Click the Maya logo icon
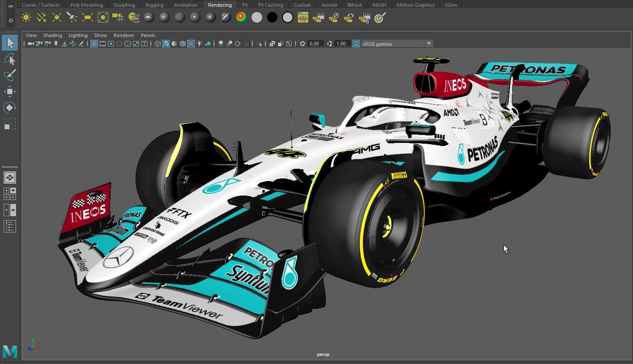 coord(10,352)
